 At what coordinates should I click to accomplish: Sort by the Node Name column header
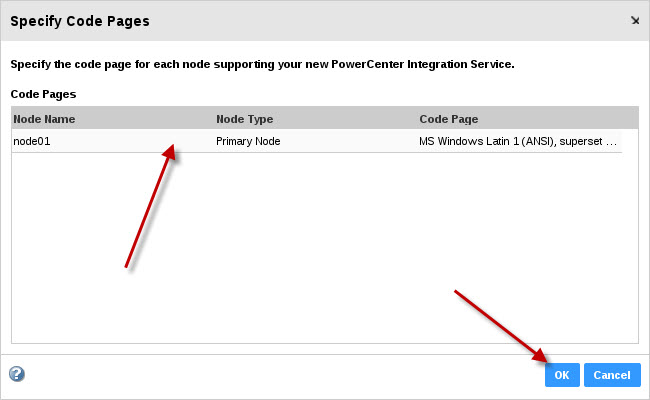(x=44, y=119)
